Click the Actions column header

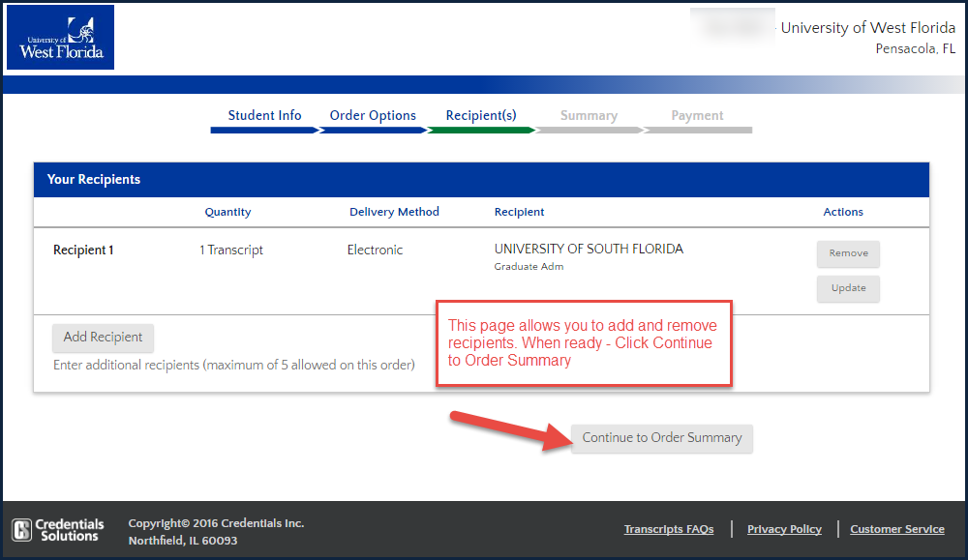point(843,212)
